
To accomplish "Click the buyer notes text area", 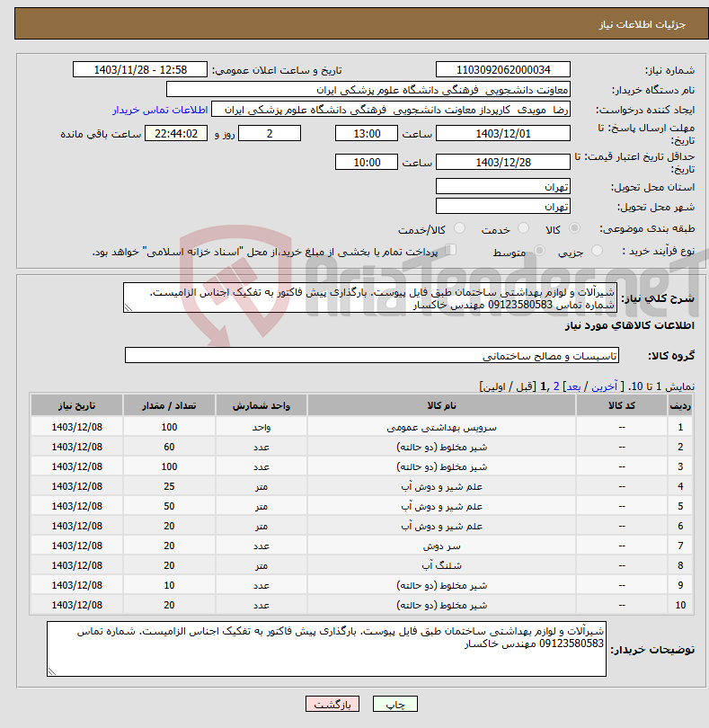I will click(326, 649).
